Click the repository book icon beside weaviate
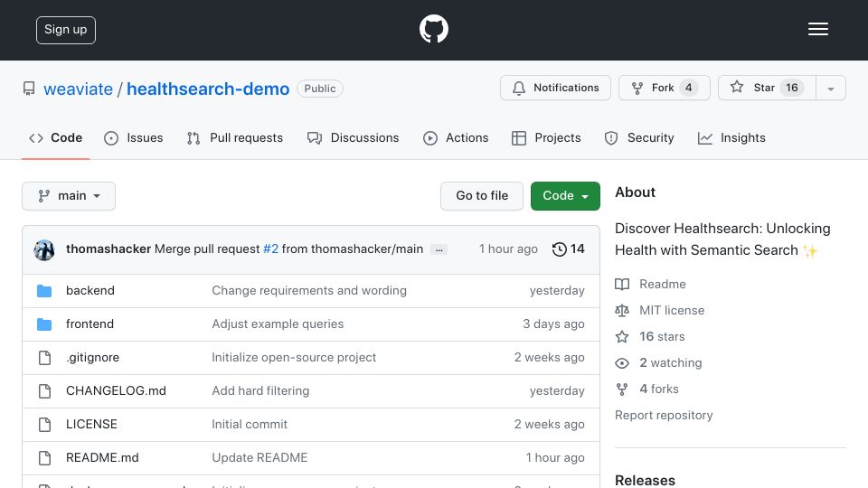 coord(29,89)
